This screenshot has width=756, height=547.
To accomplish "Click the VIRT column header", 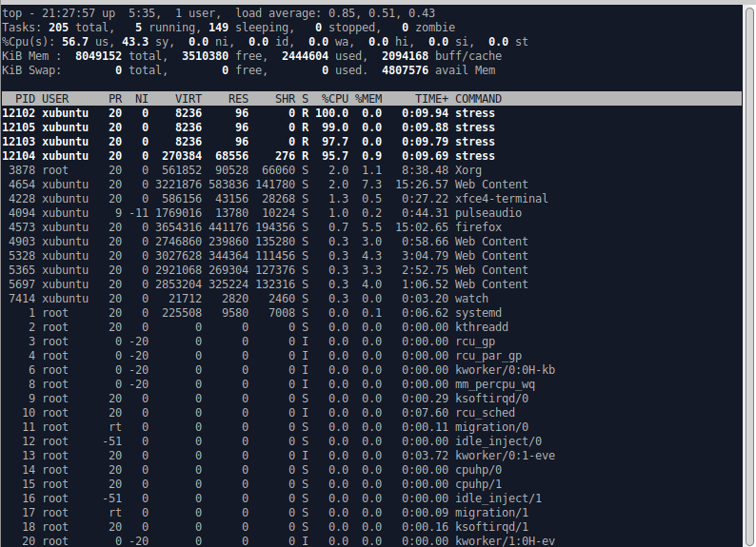I will tap(189, 99).
